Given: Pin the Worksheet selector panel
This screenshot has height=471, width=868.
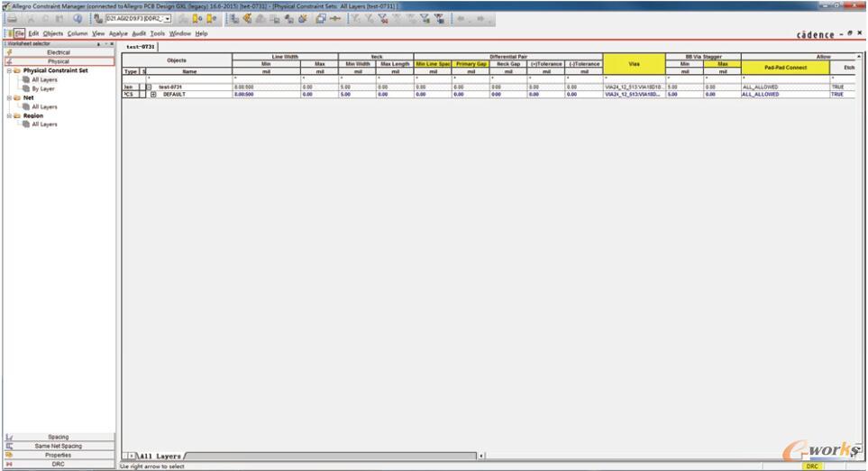Looking at the screenshot, I should coord(98,44).
